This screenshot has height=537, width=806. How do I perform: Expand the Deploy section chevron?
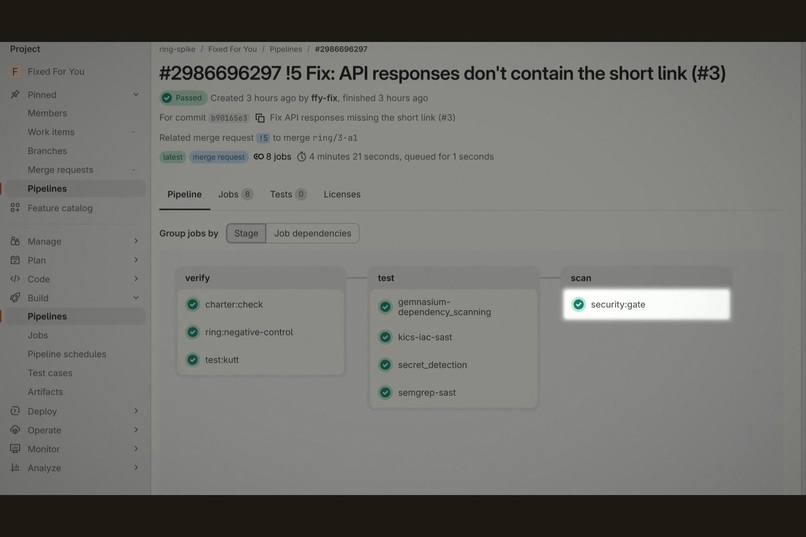click(136, 411)
